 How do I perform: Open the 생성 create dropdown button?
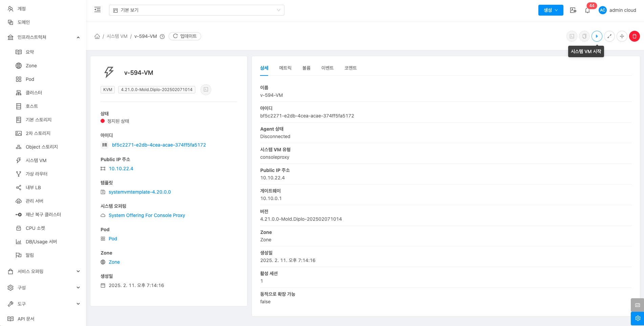551,10
